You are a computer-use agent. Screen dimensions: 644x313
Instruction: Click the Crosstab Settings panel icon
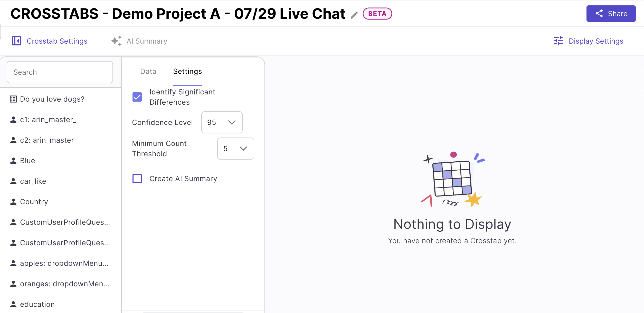pos(16,41)
